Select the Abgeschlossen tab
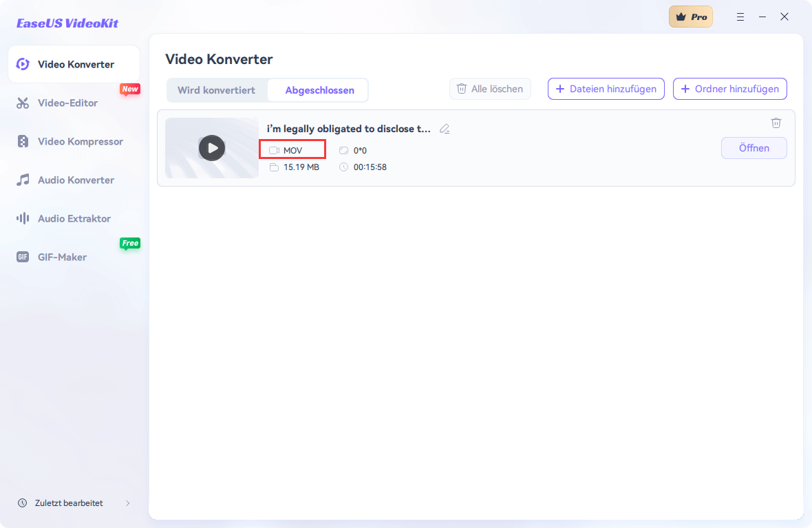The width and height of the screenshot is (812, 528). tap(319, 90)
